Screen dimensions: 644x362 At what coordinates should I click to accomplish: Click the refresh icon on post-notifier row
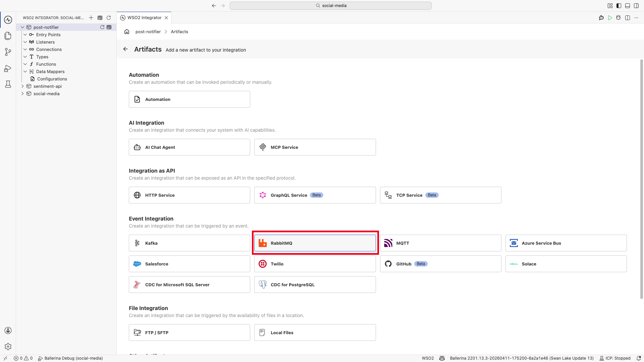102,27
